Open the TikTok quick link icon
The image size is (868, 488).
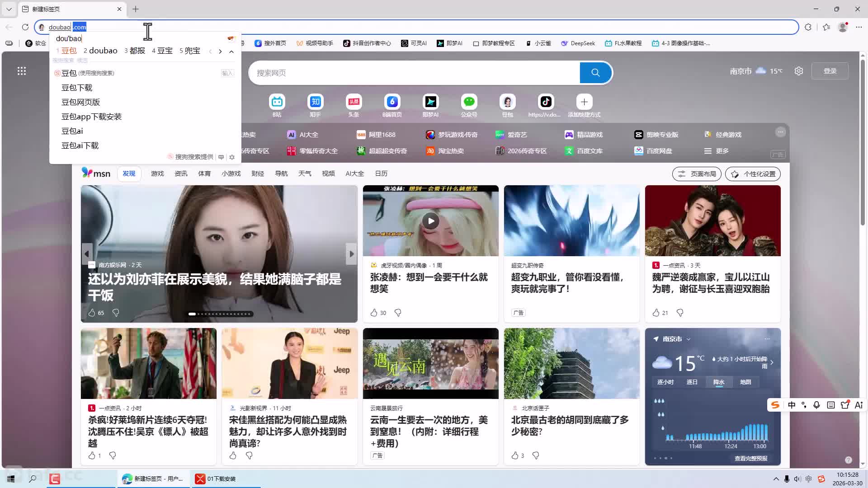click(546, 102)
